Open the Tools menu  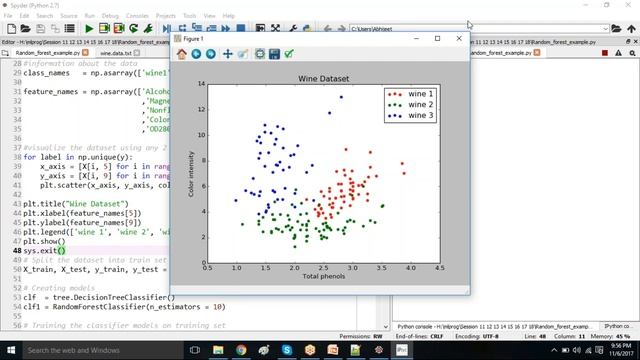point(189,16)
